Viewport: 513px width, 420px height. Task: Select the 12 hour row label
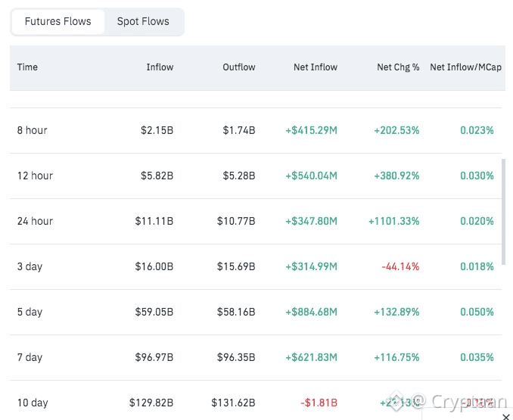35,176
